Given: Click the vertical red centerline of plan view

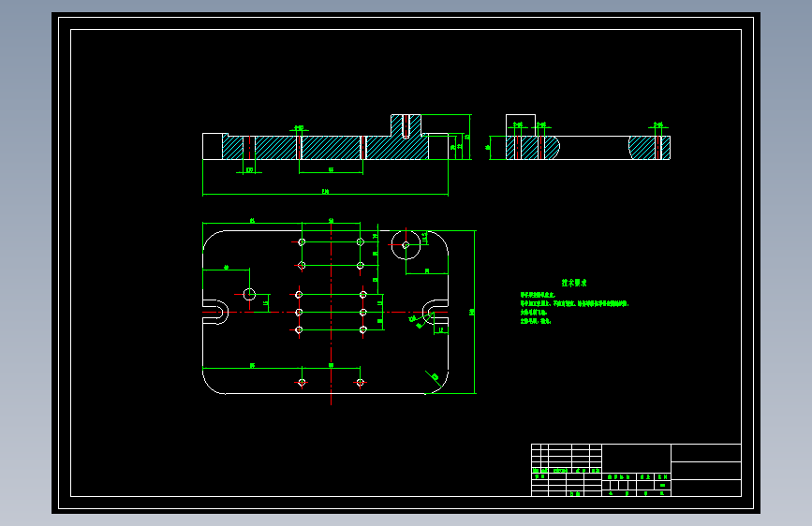Looking at the screenshot, I should click(x=331, y=313).
